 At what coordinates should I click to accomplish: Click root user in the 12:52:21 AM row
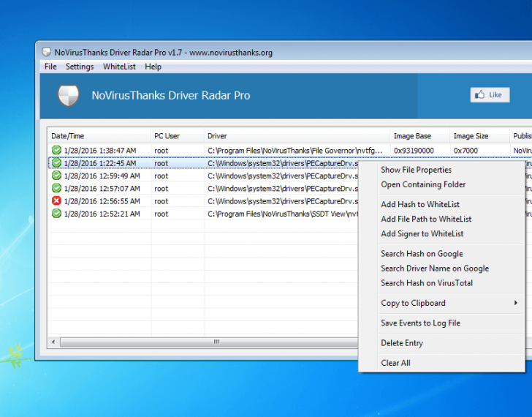pos(161,214)
